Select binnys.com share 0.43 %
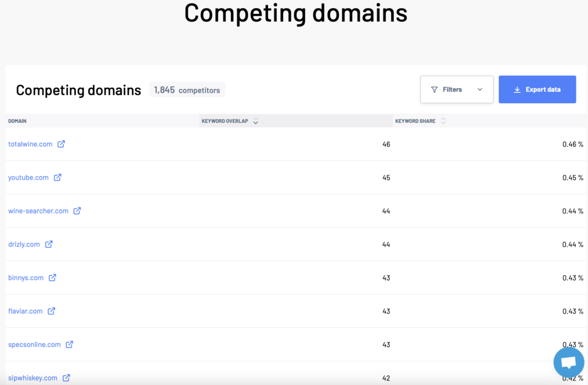Screen dimensions: 588x385 [572, 278]
